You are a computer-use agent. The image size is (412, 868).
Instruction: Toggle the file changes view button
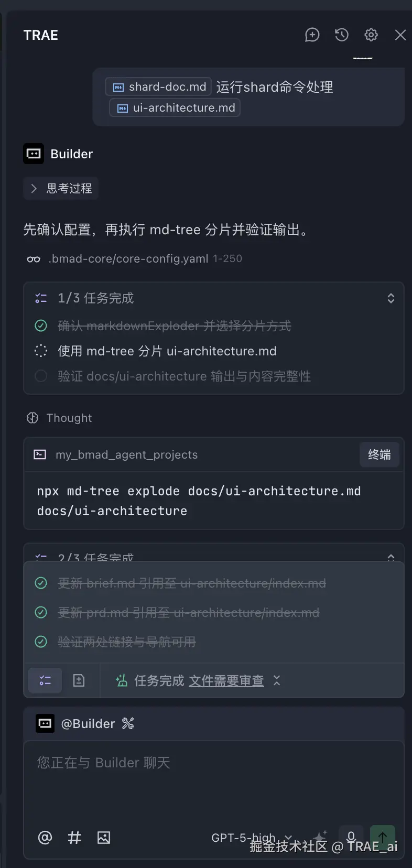pyautogui.click(x=79, y=680)
